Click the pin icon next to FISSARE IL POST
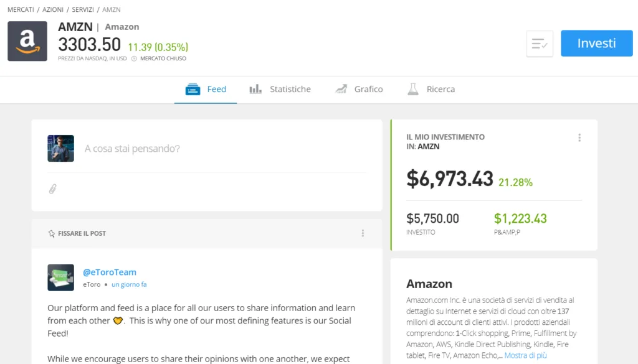 click(51, 233)
